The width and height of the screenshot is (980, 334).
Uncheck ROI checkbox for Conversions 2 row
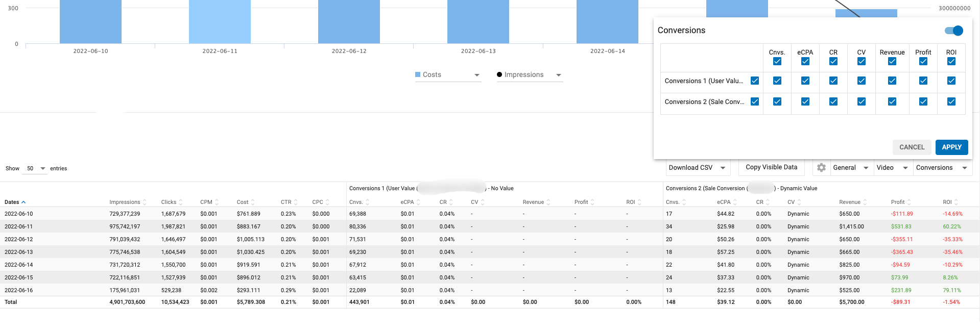click(951, 101)
